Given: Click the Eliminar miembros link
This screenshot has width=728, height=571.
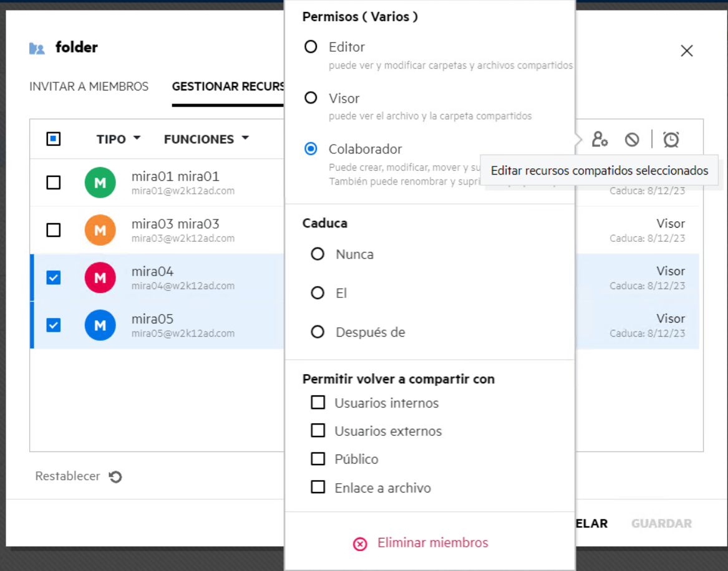Looking at the screenshot, I should tap(432, 543).
